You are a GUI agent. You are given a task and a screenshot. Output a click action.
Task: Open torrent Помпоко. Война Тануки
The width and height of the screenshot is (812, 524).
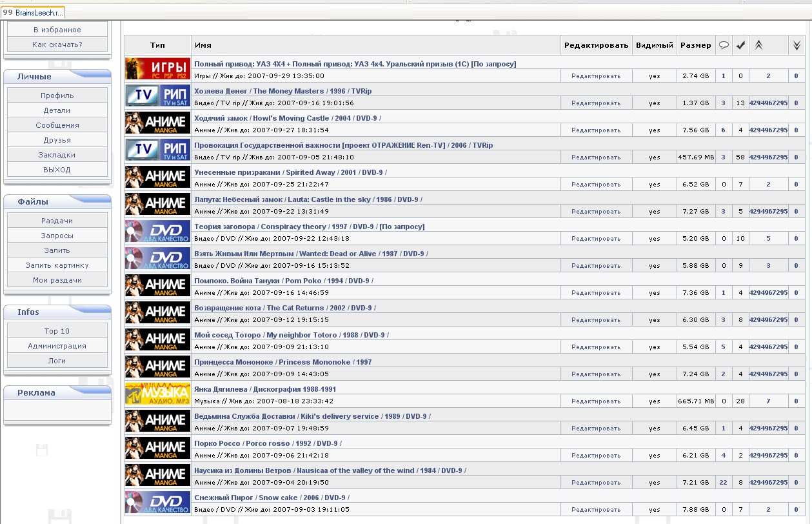283,281
